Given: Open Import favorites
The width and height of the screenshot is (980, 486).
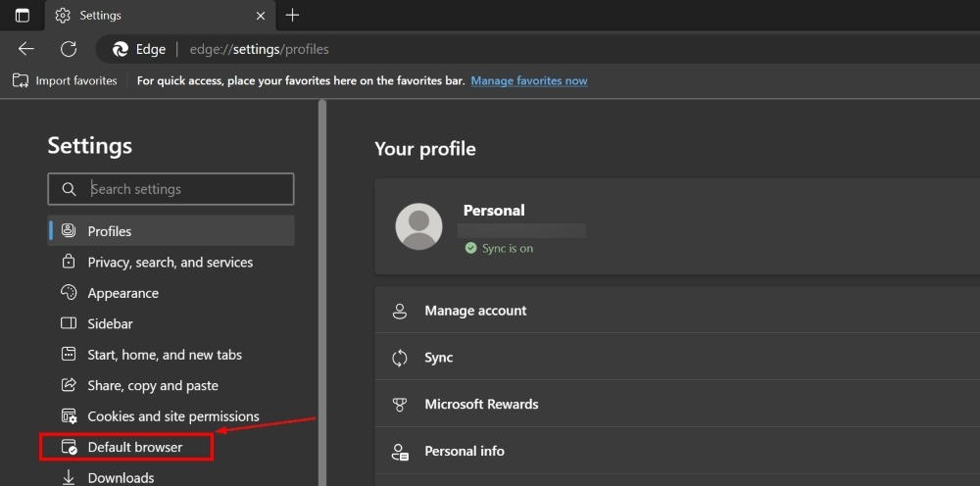Looking at the screenshot, I should 65,80.
